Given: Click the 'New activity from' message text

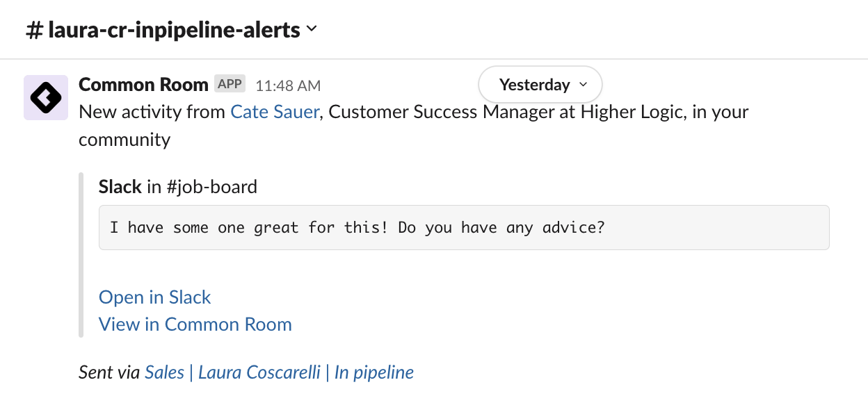Looking at the screenshot, I should pos(152,112).
